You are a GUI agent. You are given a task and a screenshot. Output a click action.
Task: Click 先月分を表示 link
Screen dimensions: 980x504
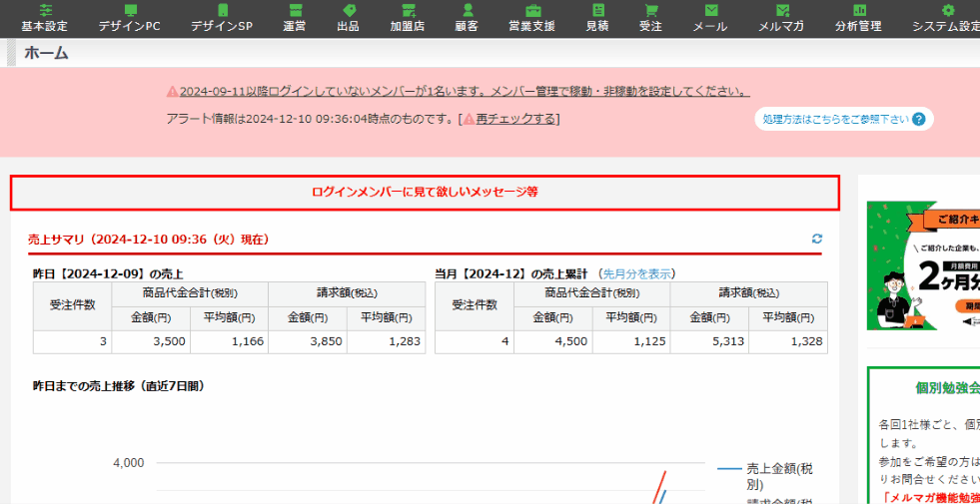click(638, 273)
